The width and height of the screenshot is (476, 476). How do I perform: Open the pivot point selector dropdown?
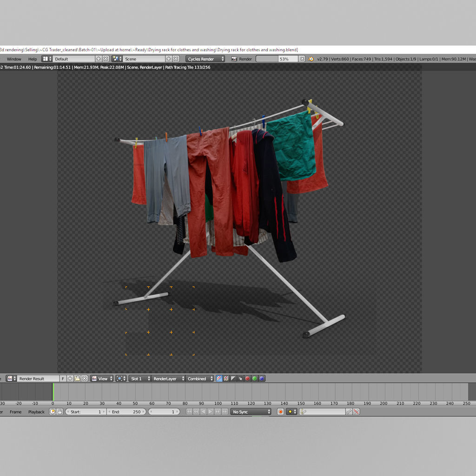121,378
